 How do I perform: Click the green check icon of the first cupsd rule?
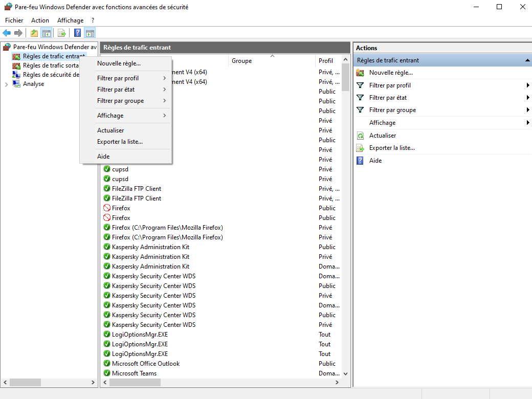point(107,169)
